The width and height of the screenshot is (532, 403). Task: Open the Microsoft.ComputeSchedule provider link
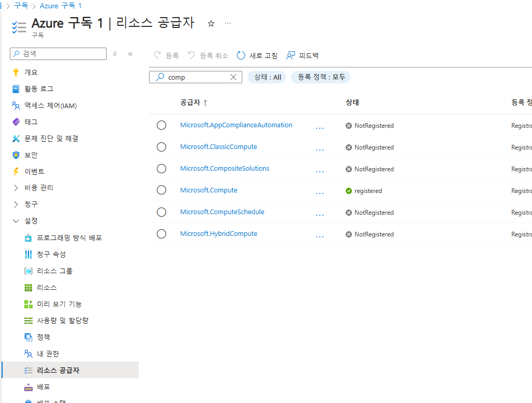pyautogui.click(x=222, y=212)
